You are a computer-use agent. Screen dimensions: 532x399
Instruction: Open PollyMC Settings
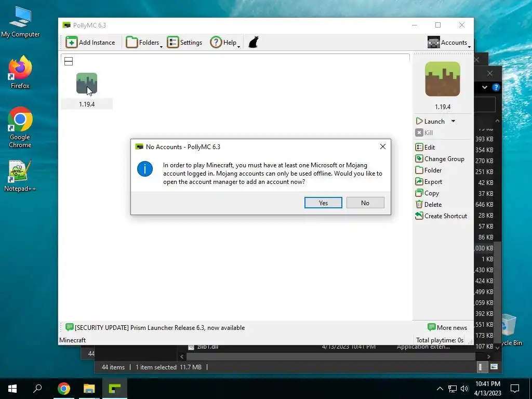pyautogui.click(x=184, y=43)
